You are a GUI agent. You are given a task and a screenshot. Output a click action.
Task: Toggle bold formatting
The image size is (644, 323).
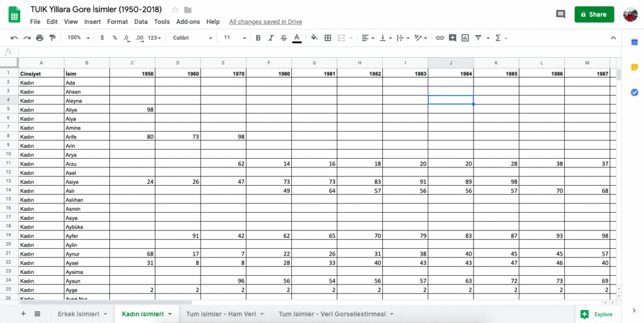click(x=258, y=38)
